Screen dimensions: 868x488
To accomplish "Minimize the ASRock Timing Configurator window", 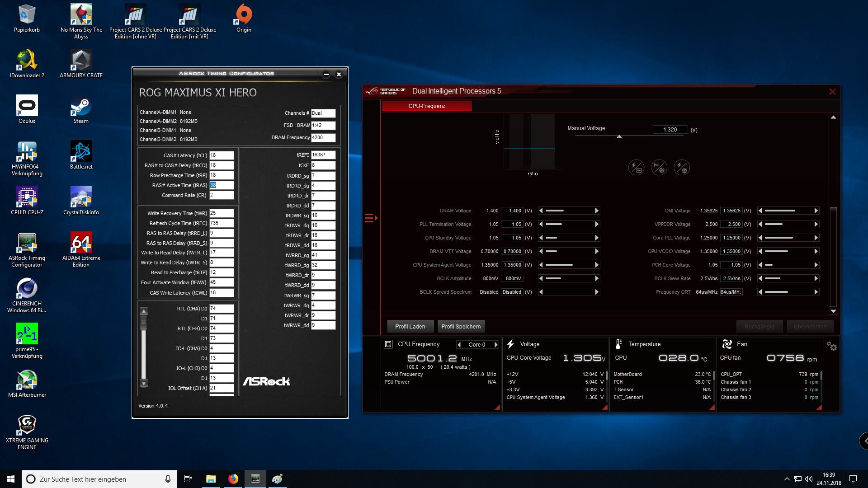I will 326,75.
